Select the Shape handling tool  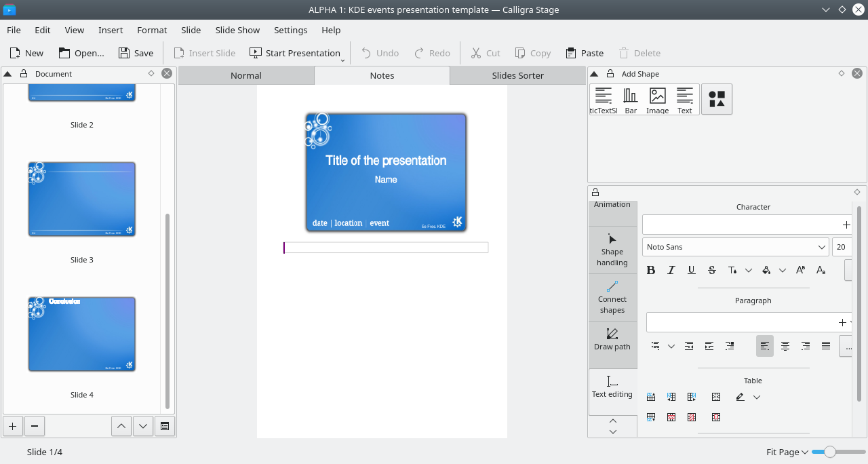pos(612,250)
